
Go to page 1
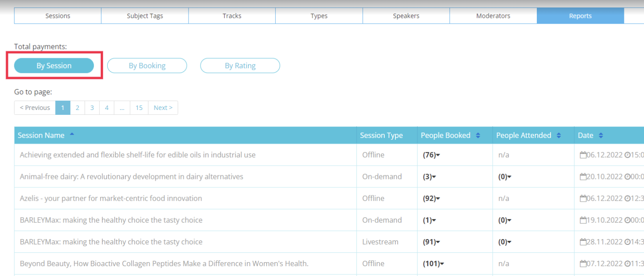(x=63, y=108)
